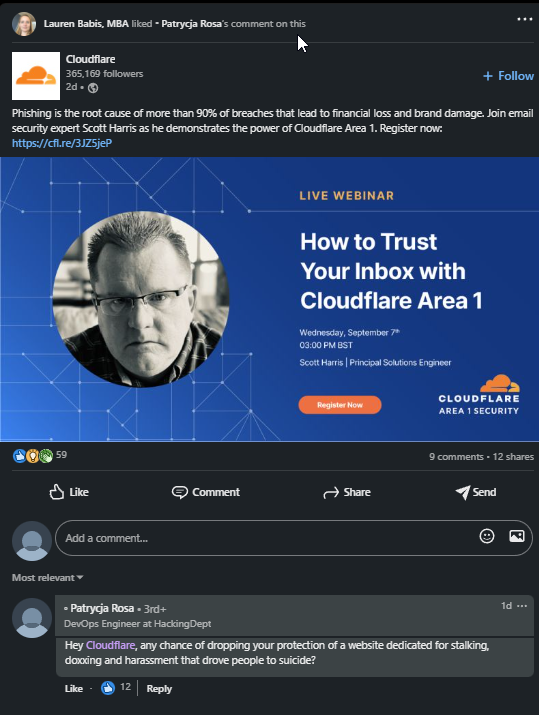
Task: Open the 9 comments link
Action: coord(456,456)
